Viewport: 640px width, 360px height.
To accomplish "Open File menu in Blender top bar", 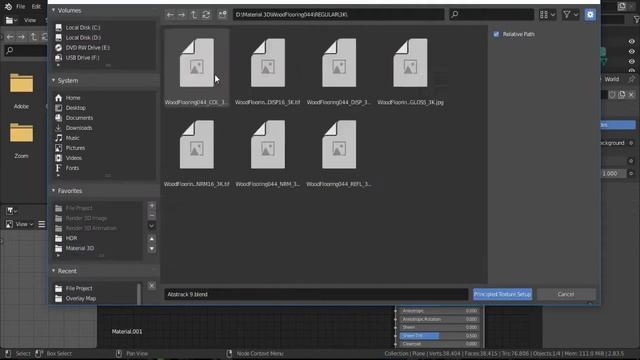I will (x=21, y=7).
